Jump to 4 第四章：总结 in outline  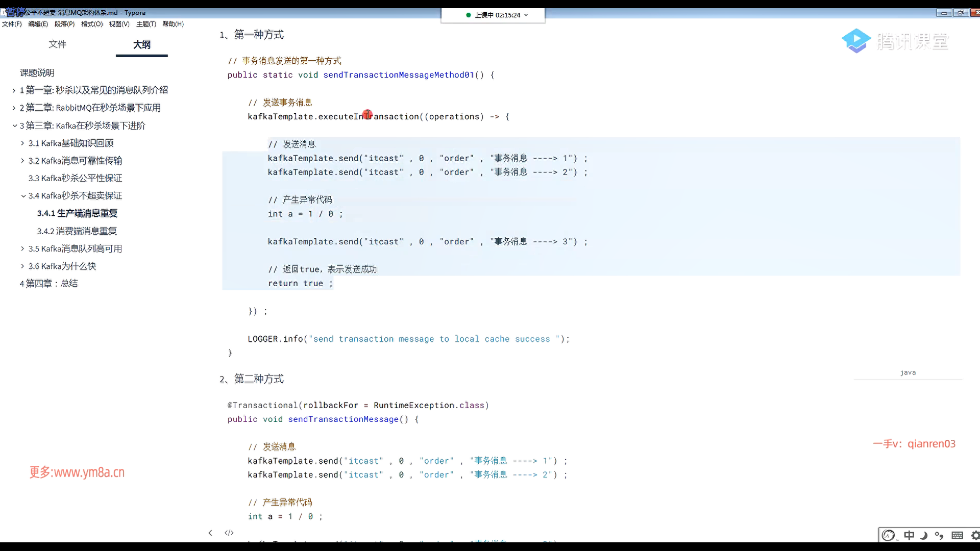click(48, 284)
